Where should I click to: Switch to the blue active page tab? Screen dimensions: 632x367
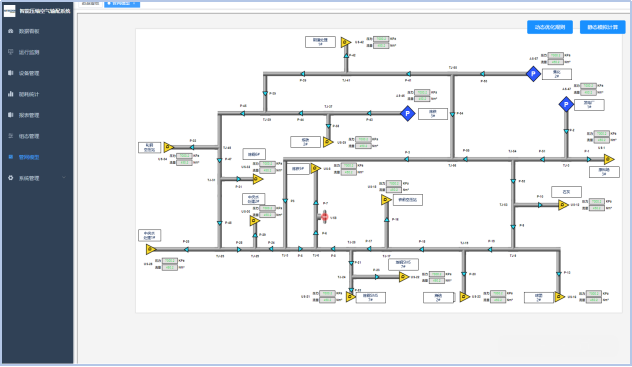[x=122, y=4]
